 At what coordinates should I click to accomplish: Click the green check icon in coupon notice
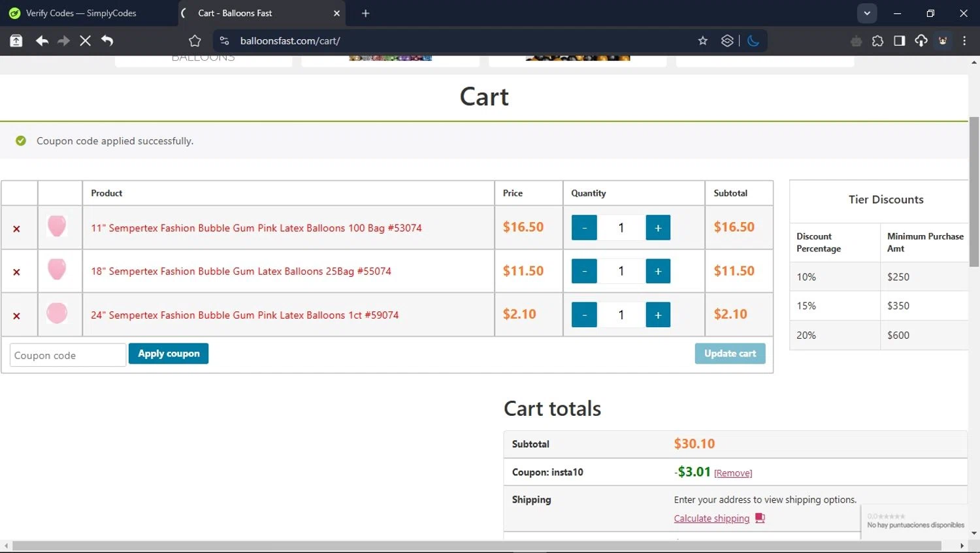[21, 140]
